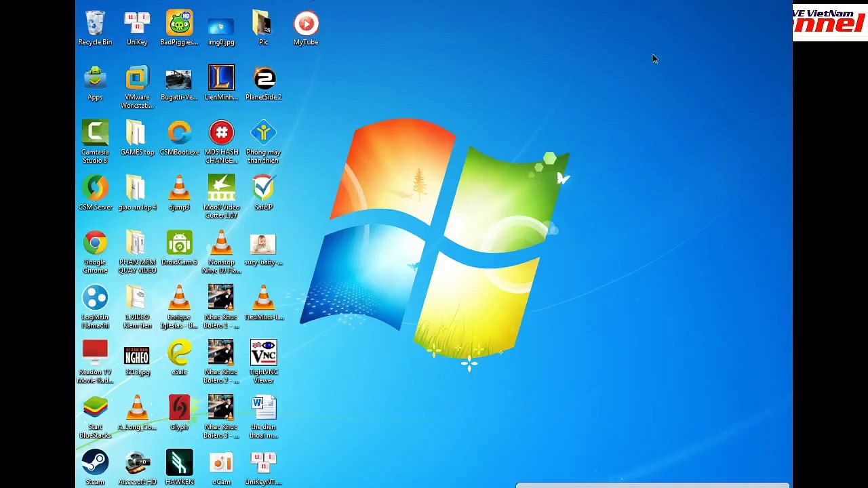
Task: Select the A_Long_Co... media file
Action: pyautogui.click(x=137, y=412)
